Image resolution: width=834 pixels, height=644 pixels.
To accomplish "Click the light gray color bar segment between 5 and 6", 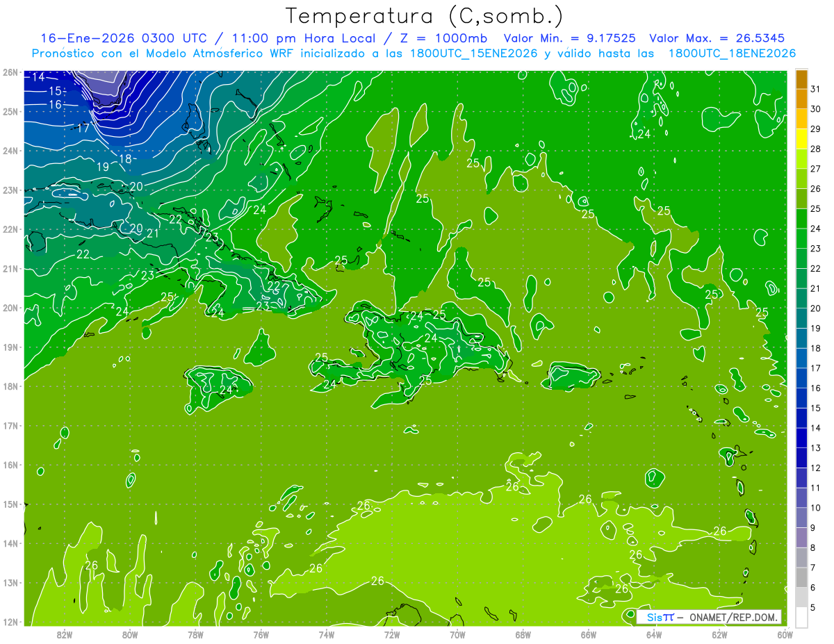I will [801, 597].
